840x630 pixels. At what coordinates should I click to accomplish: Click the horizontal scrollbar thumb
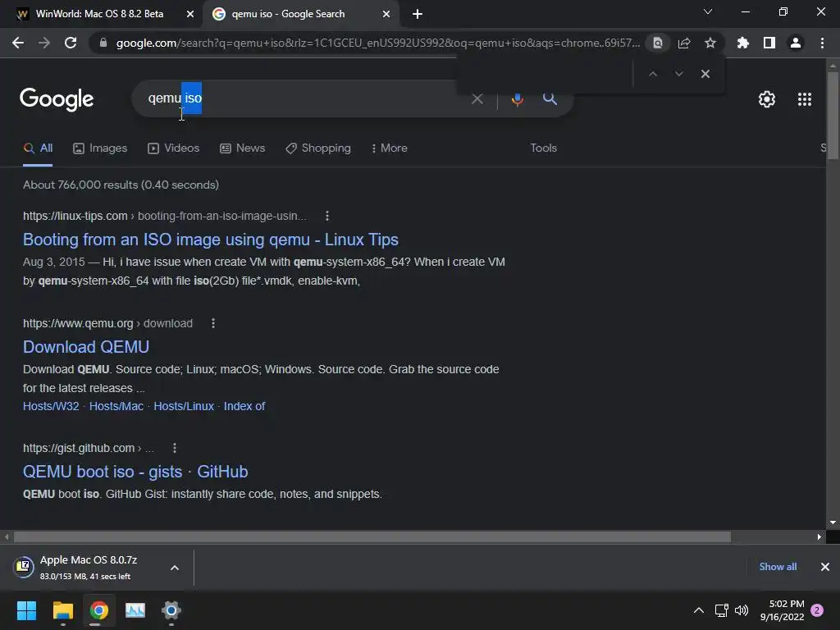click(372, 536)
